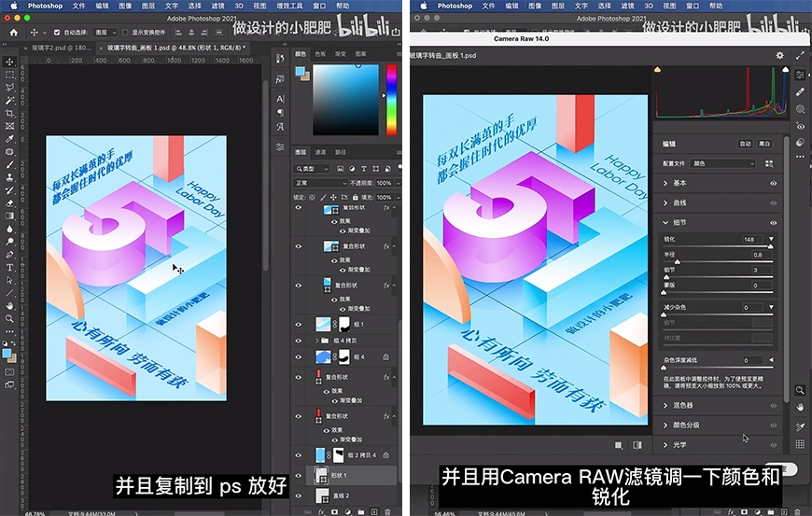Click the 锐化 value field

[752, 239]
